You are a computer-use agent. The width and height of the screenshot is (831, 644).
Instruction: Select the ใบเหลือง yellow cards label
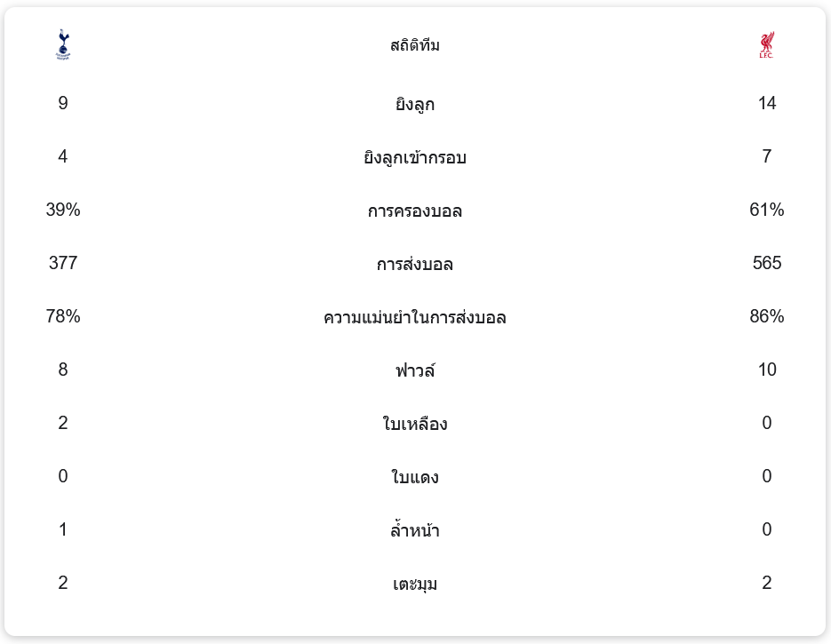tap(415, 425)
